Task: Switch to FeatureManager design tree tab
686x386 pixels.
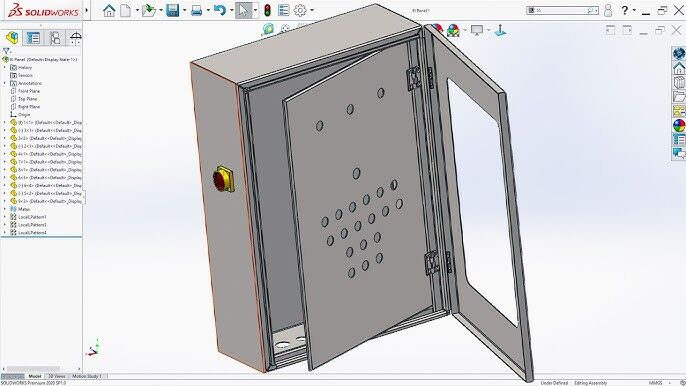Action: tap(12, 38)
